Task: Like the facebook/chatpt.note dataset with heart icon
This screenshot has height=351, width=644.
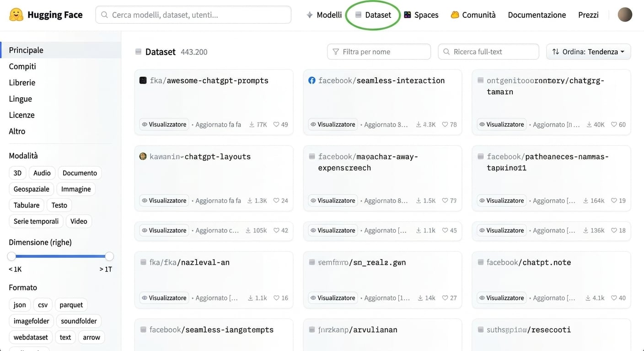Action: click(614, 298)
